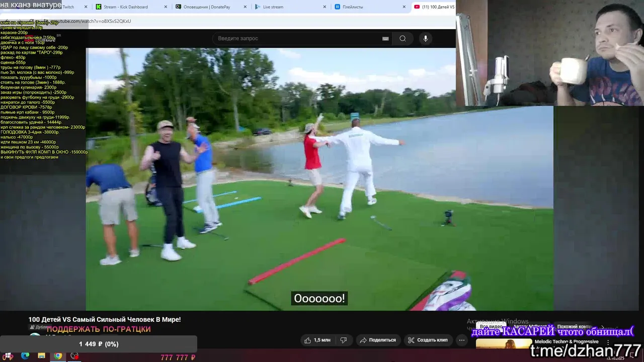Open Microsoft Edge from the taskbar

(25, 356)
